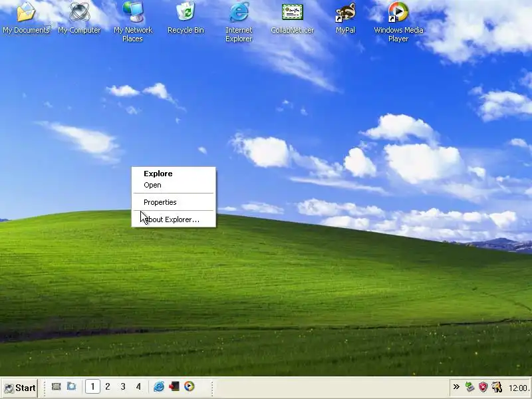
Task: Choose Open in the context menu
Action: tap(174, 185)
